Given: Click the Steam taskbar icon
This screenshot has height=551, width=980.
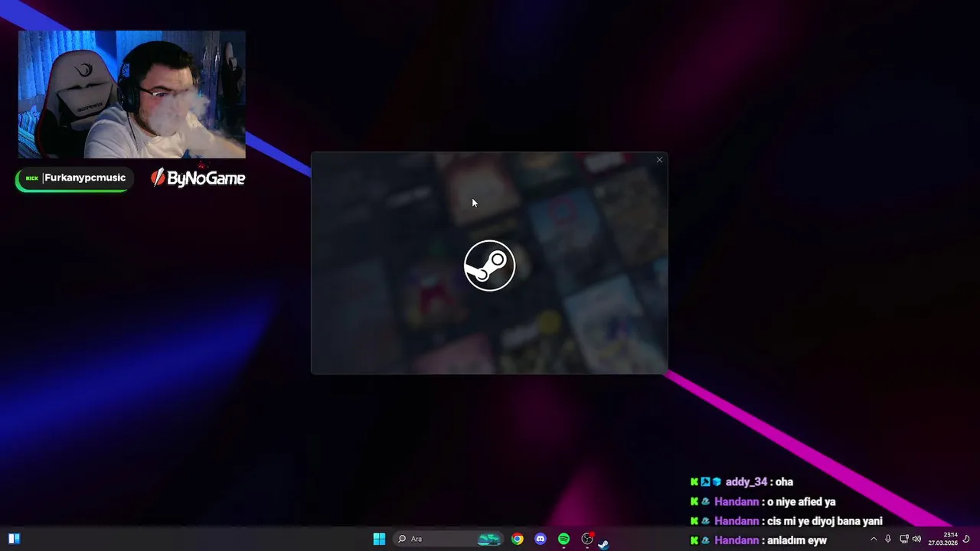Looking at the screenshot, I should tap(604, 544).
